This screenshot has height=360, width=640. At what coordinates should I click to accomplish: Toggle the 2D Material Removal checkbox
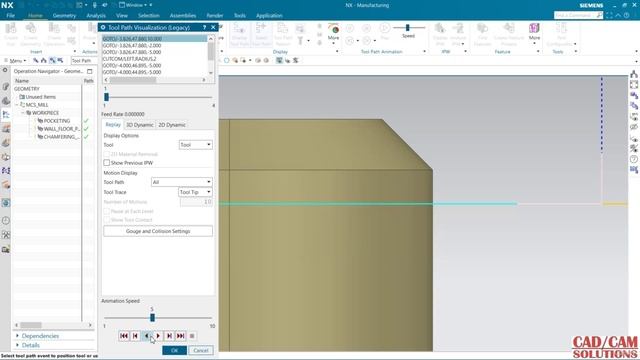pyautogui.click(x=107, y=154)
